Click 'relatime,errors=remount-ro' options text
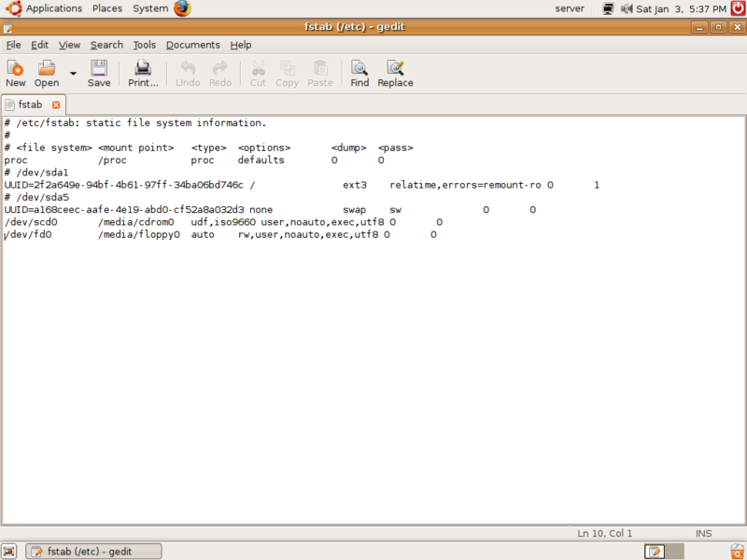 (x=465, y=185)
